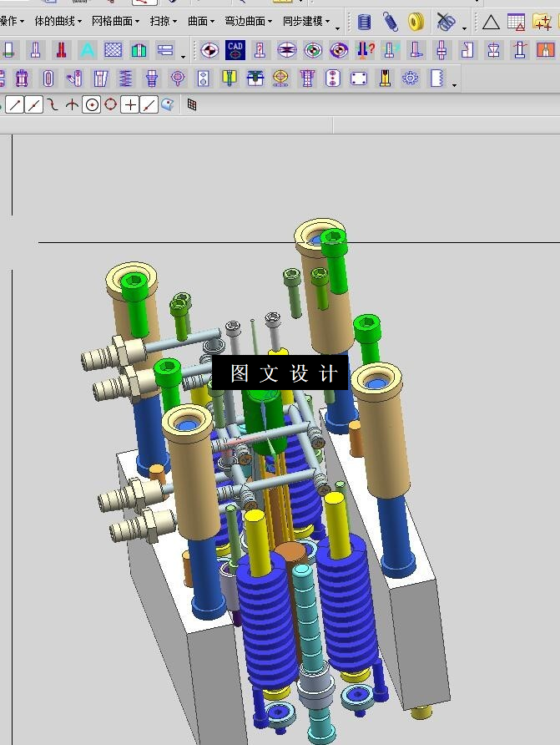
Task: Expand the 扫掠 menu
Action: coord(164,21)
